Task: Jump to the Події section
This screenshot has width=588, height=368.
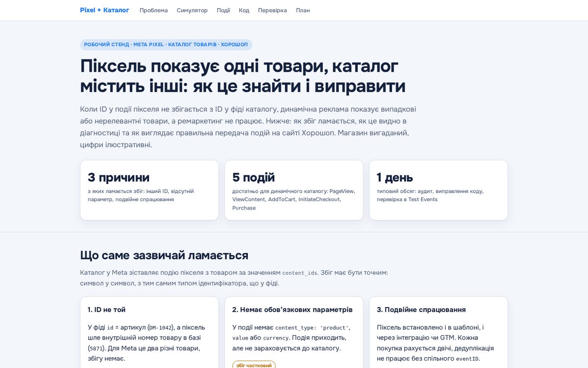Action: (223, 10)
